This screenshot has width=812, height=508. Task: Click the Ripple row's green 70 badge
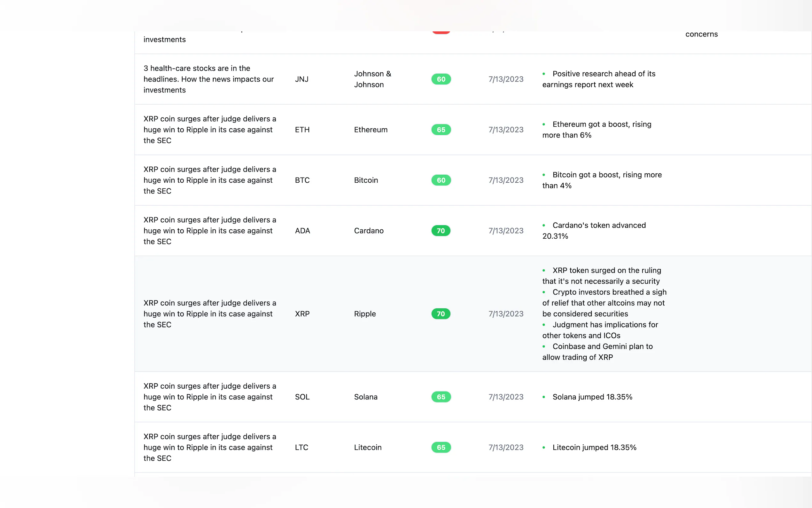coord(441,314)
